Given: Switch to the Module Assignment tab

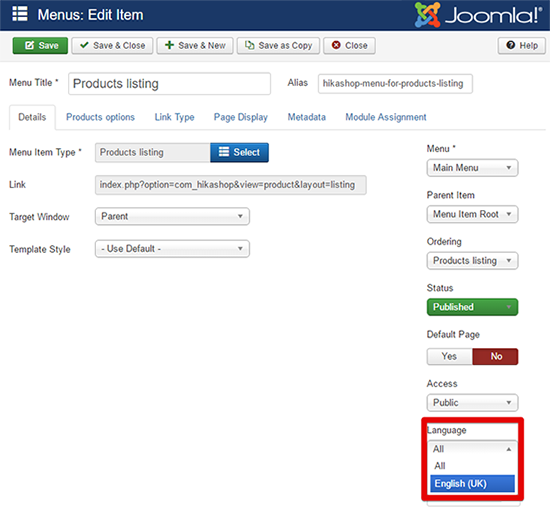Looking at the screenshot, I should [386, 117].
